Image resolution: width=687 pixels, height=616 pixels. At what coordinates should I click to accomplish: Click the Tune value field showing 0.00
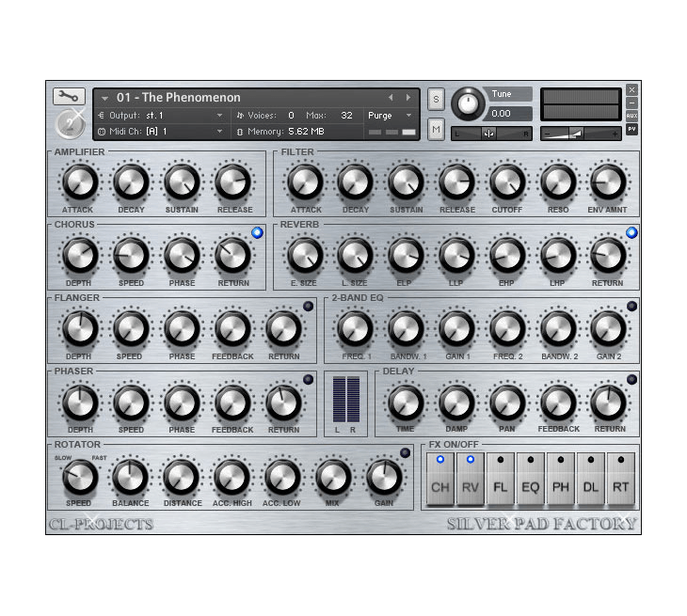(x=510, y=114)
